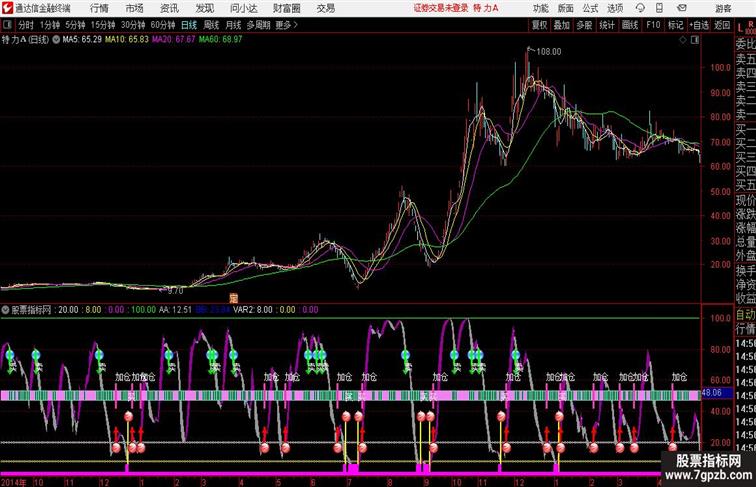This screenshot has height=487, width=756.
Task: Switch to the 1分钟 period tab
Action: click(50, 25)
